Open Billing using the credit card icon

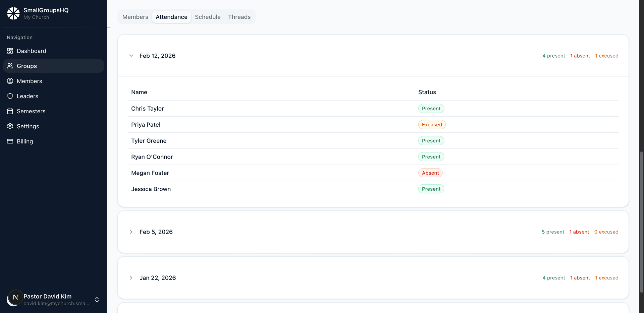[10, 141]
